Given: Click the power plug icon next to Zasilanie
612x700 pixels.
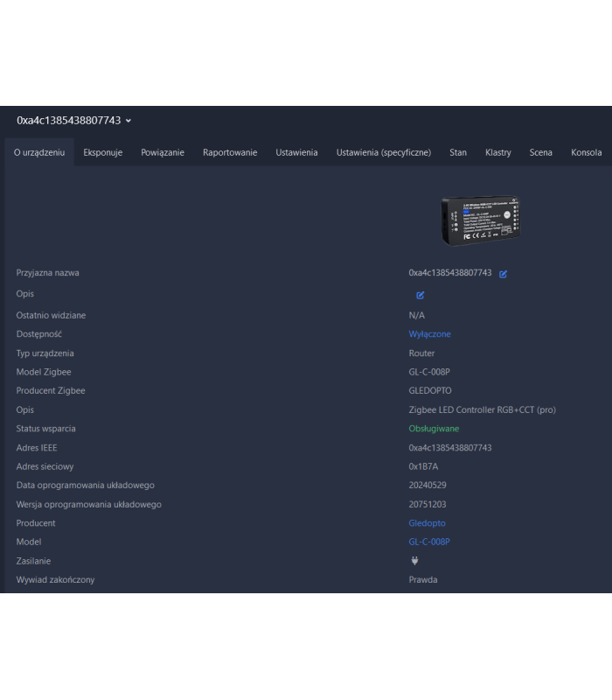Looking at the screenshot, I should click(414, 561).
